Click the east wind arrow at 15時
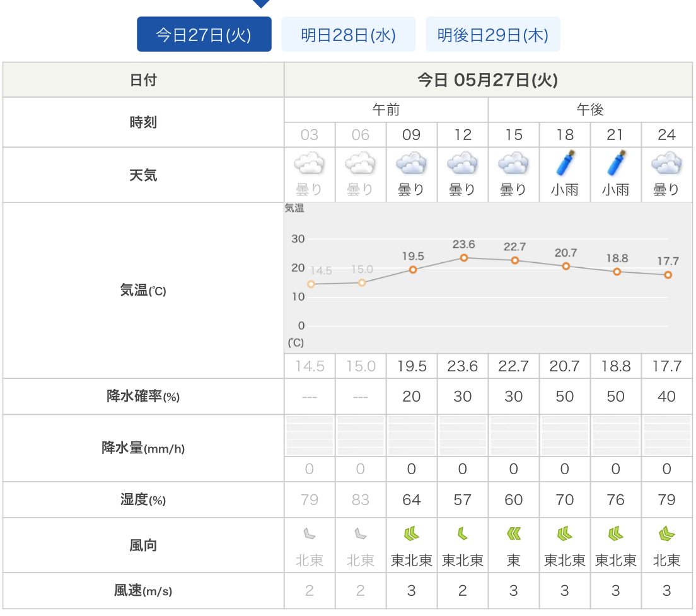Image resolution: width=696 pixels, height=616 pixels. (514, 535)
